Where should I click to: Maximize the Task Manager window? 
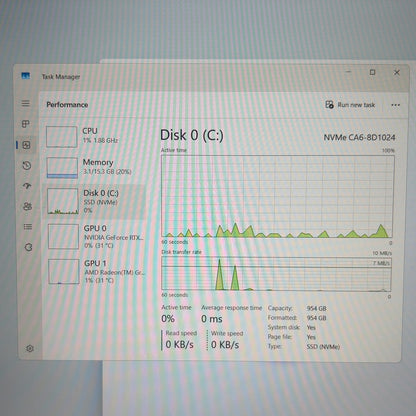[x=372, y=72]
